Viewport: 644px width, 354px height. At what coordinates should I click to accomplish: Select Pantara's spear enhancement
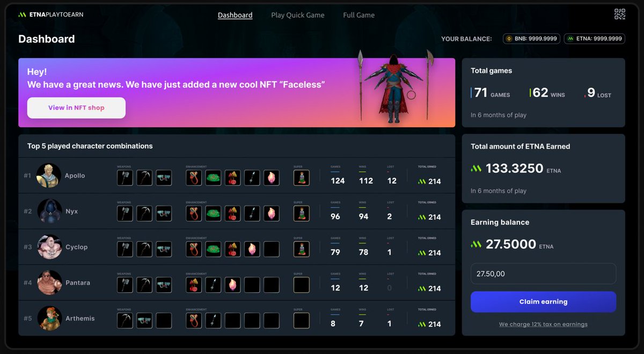pos(213,285)
